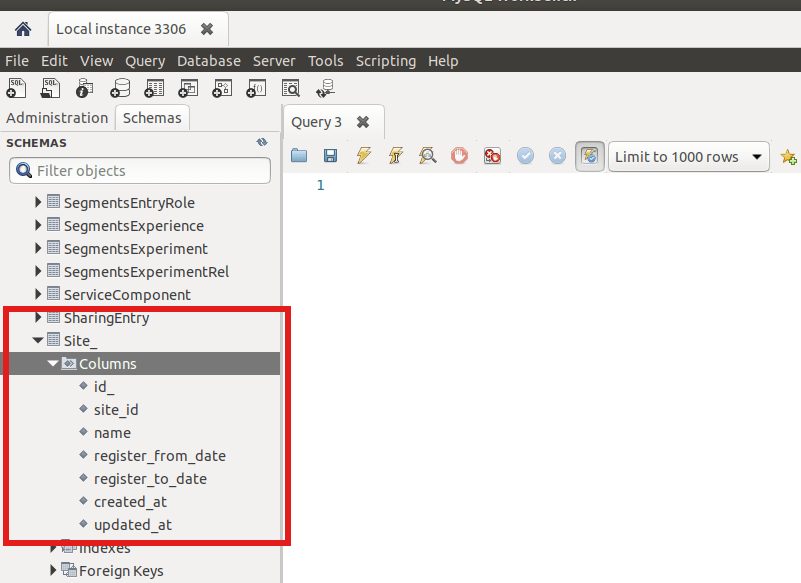Click the new SQL tab icon
The height and width of the screenshot is (583, 801).
[16, 89]
